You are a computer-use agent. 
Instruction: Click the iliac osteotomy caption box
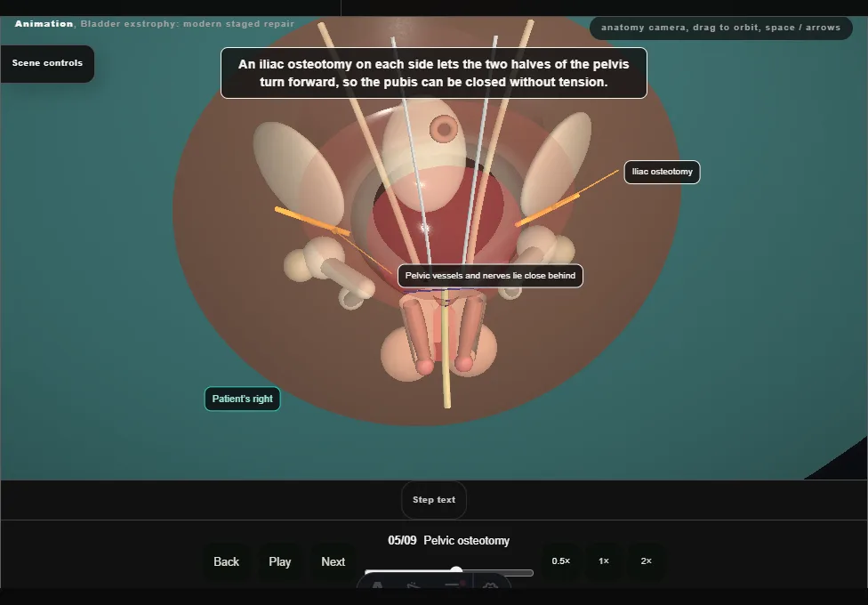pyautogui.click(x=434, y=73)
